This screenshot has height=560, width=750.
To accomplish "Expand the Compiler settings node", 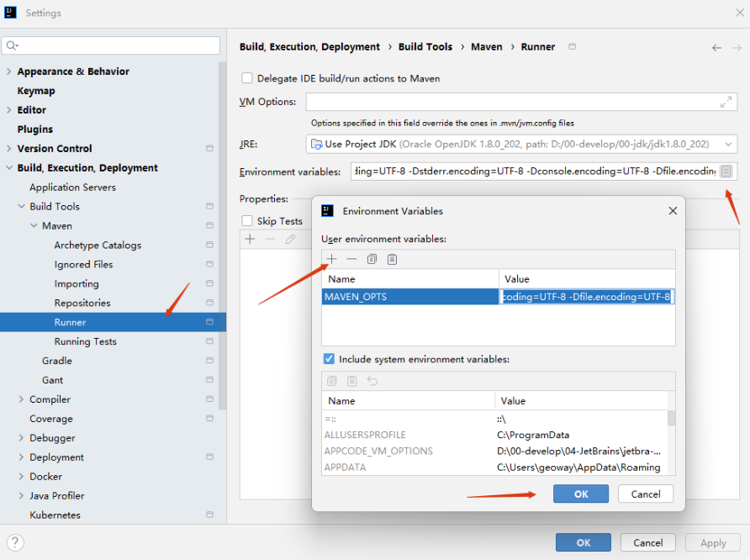I will [21, 399].
